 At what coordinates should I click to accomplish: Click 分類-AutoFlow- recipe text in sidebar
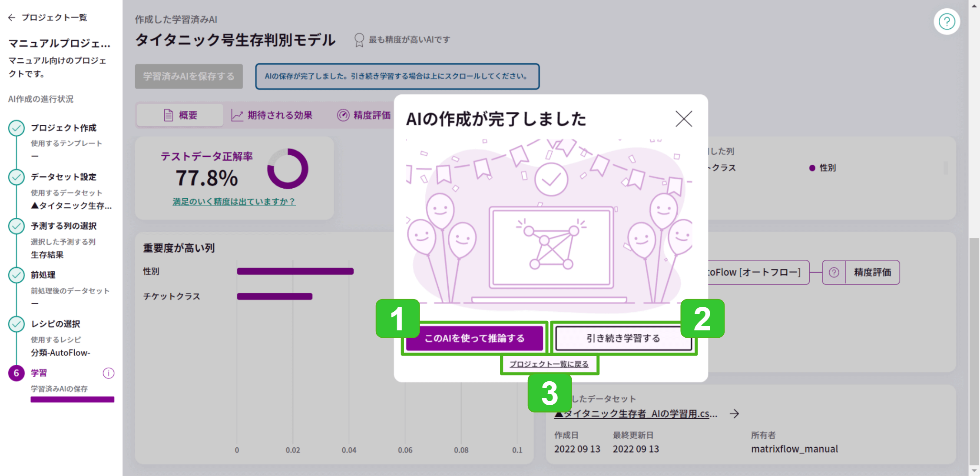[60, 353]
